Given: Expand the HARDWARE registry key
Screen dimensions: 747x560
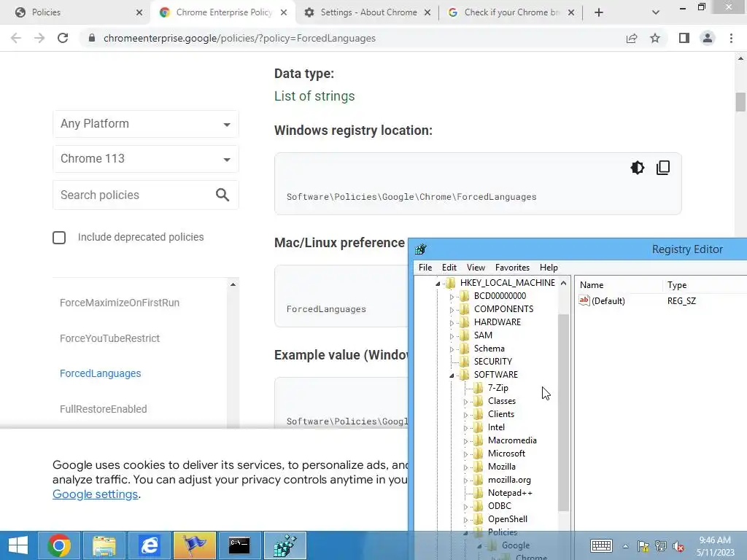Looking at the screenshot, I should point(452,323).
